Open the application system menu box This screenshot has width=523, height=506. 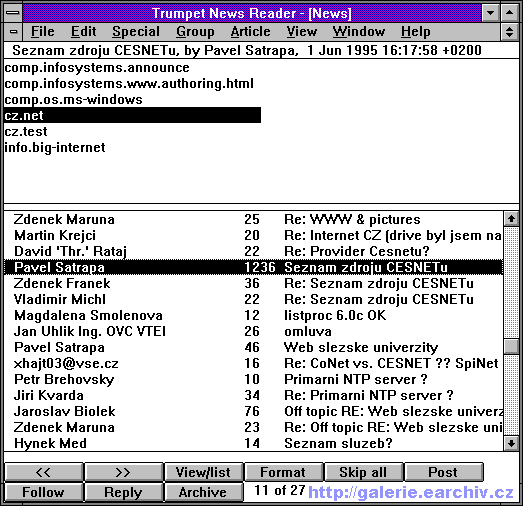point(13,13)
